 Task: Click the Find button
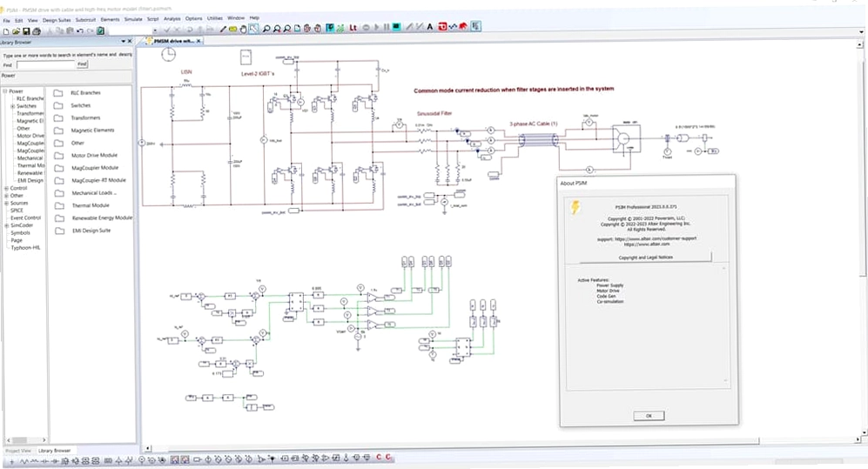click(x=83, y=64)
